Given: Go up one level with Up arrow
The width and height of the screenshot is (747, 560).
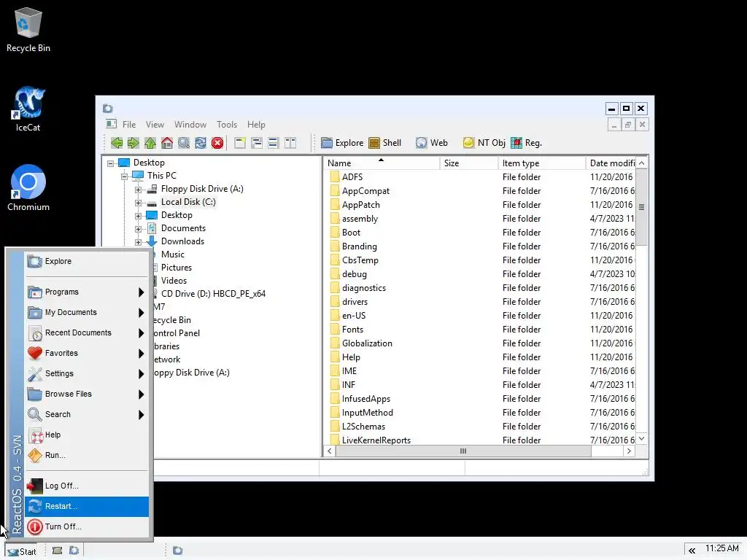Looking at the screenshot, I should tap(150, 143).
